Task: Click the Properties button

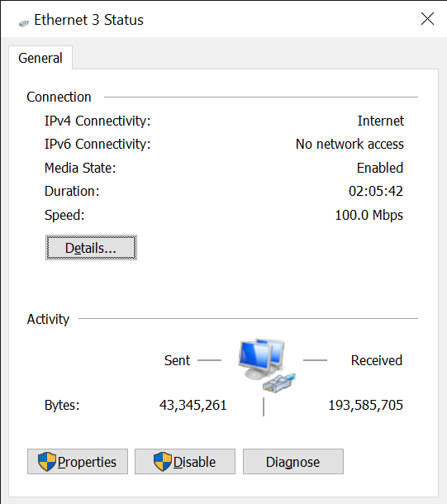Action: pos(78,462)
